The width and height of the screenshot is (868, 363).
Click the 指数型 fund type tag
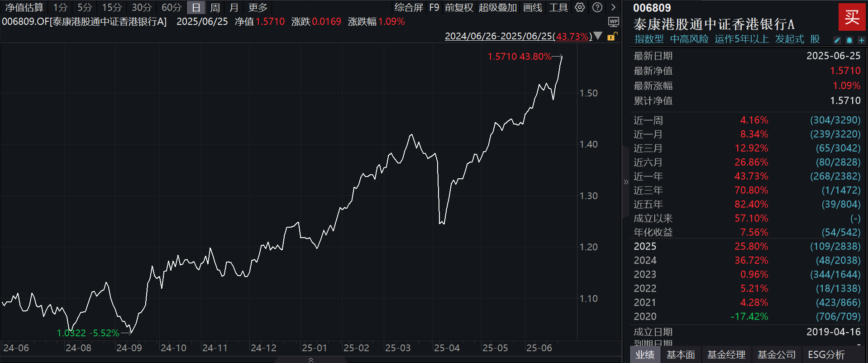(x=649, y=39)
